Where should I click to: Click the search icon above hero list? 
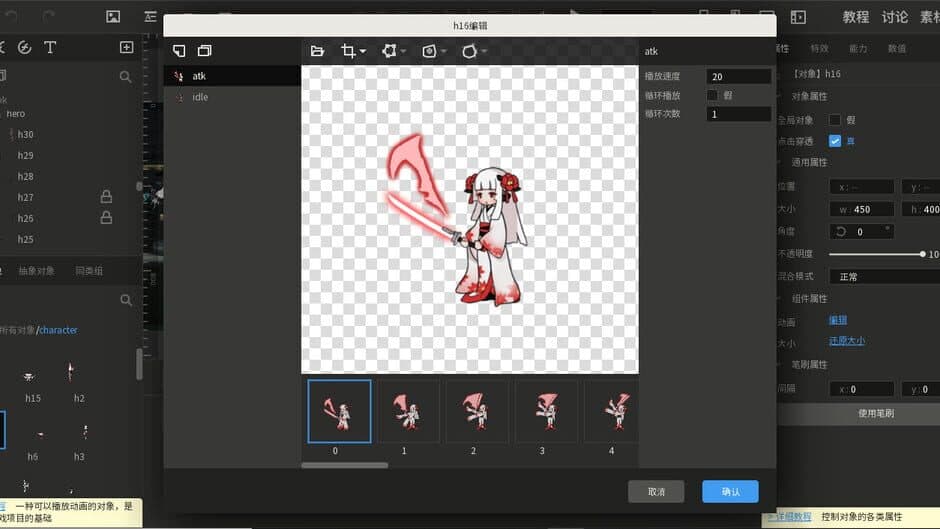point(125,77)
